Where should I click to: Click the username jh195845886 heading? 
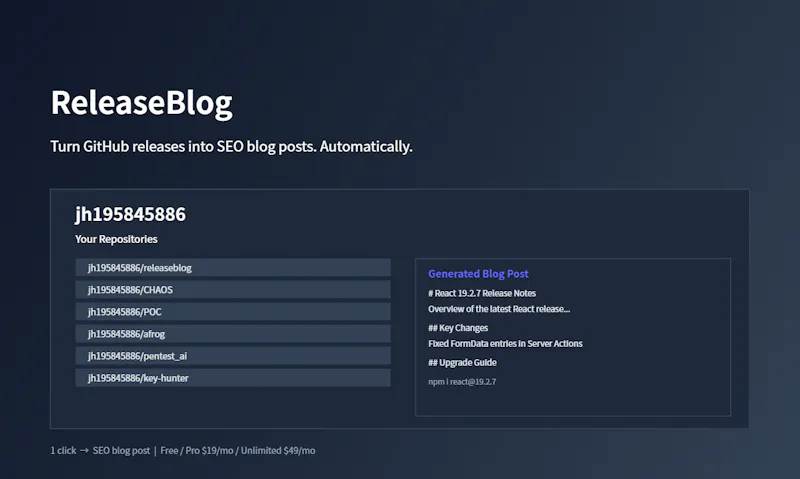131,214
